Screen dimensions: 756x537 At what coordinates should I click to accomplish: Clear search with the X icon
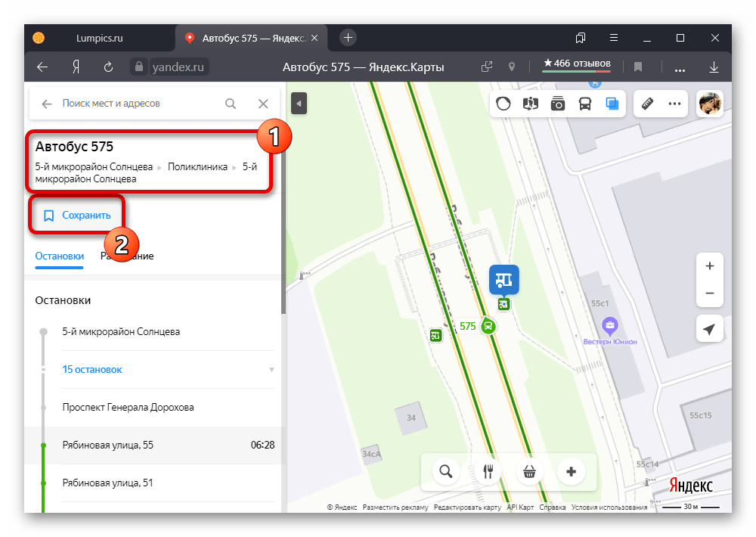click(x=263, y=104)
